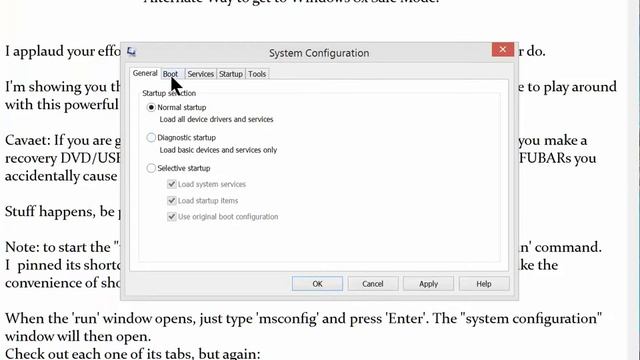Click the document line mentioning 'msconfig'
The width and height of the screenshot is (640, 360).
[x=303, y=318]
